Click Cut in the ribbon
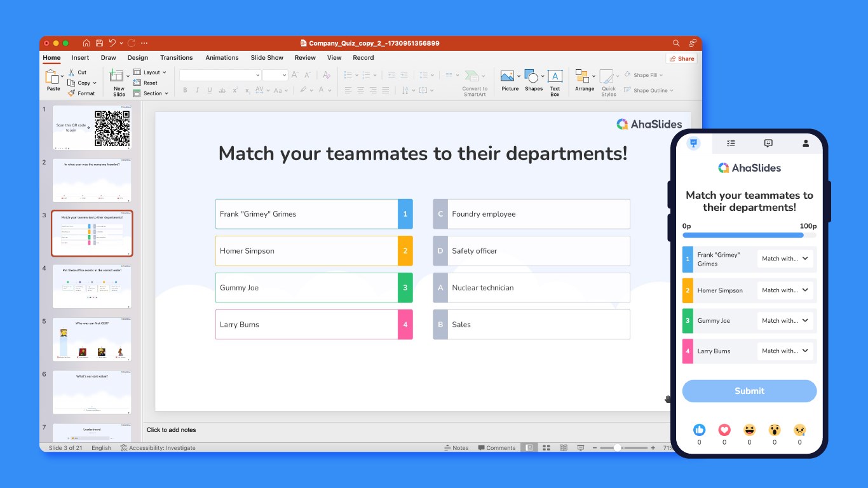The image size is (868, 488). 78,72
